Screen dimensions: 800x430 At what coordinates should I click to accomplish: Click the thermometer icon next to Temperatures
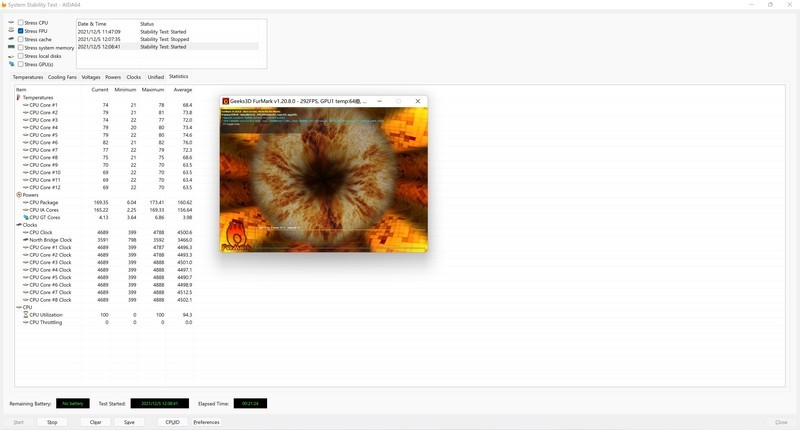[19, 98]
